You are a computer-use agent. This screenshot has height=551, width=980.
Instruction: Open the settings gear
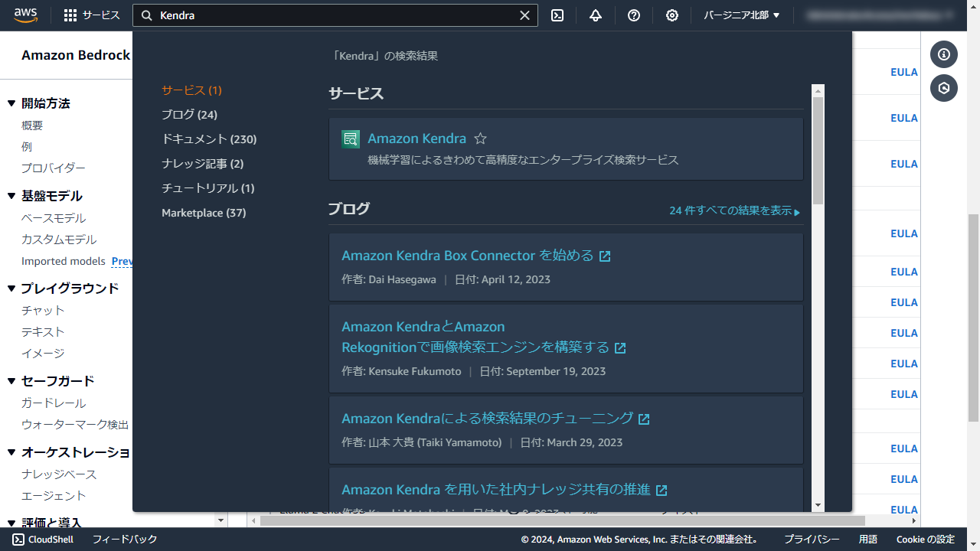tap(672, 15)
